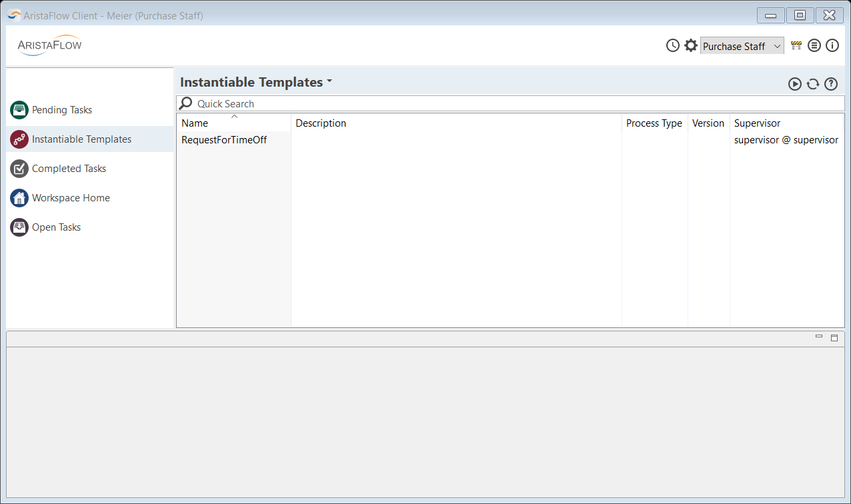Maximize the bottom panel
This screenshot has height=504, width=851.
pyautogui.click(x=834, y=338)
